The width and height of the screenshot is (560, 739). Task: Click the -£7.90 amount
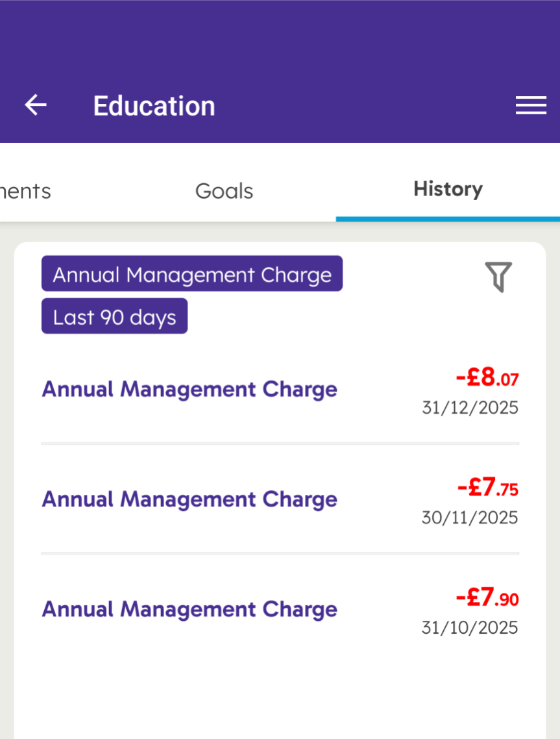[x=487, y=597]
